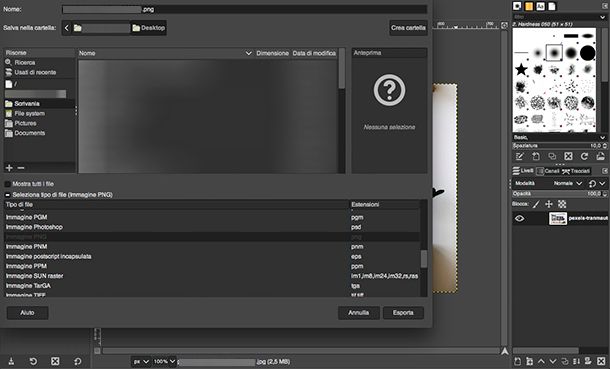This screenshot has width=610, height=369.
Task: Open the Patterns tab in the dock
Action: (x=529, y=6)
